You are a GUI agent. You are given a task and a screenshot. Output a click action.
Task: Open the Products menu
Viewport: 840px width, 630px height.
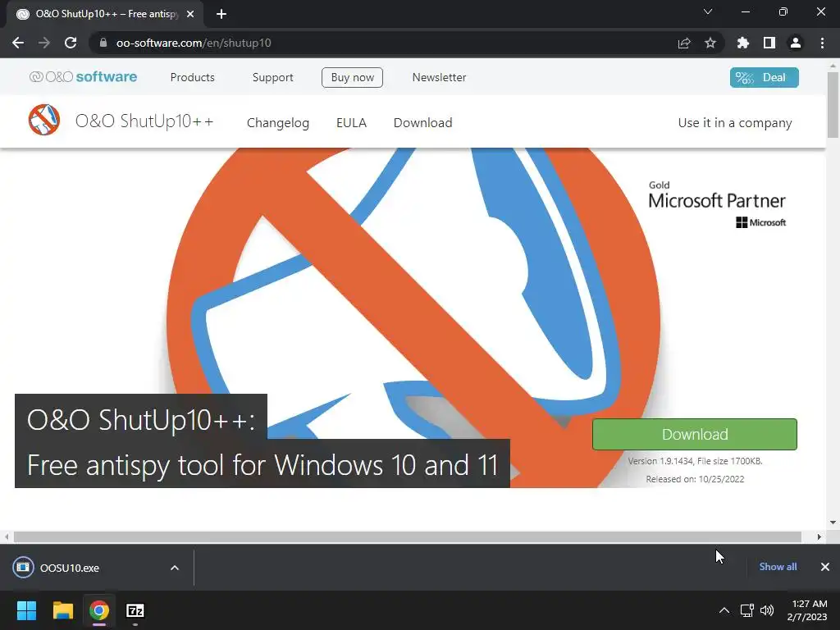(x=192, y=77)
